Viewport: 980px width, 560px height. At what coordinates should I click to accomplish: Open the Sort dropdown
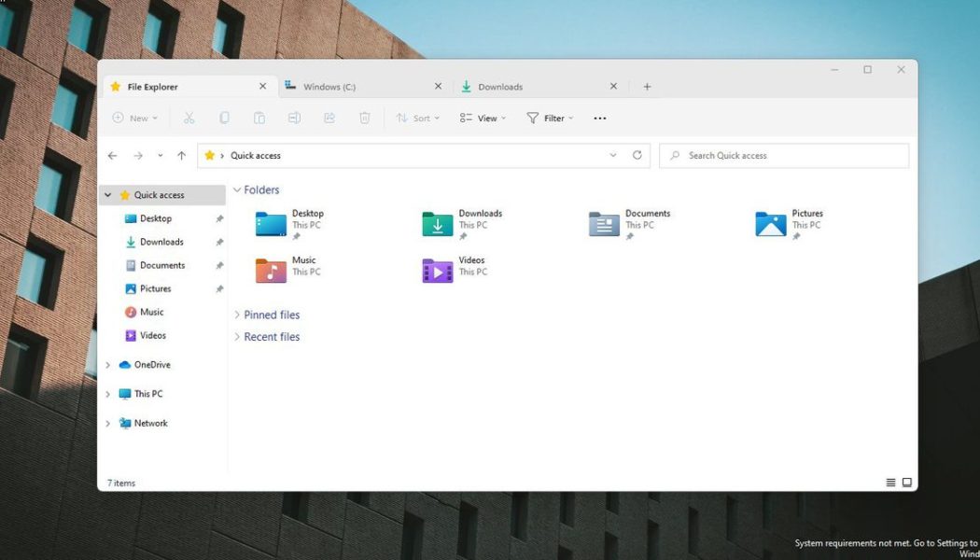[x=418, y=118]
